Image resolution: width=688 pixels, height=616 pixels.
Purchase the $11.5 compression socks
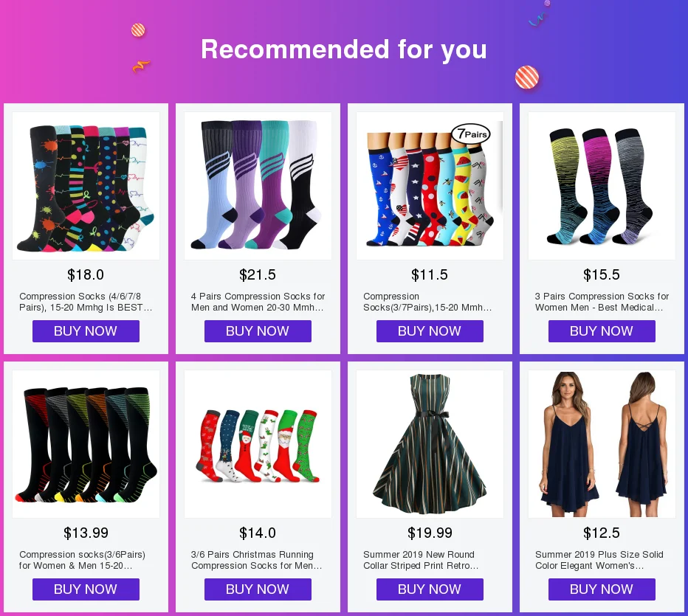[430, 331]
